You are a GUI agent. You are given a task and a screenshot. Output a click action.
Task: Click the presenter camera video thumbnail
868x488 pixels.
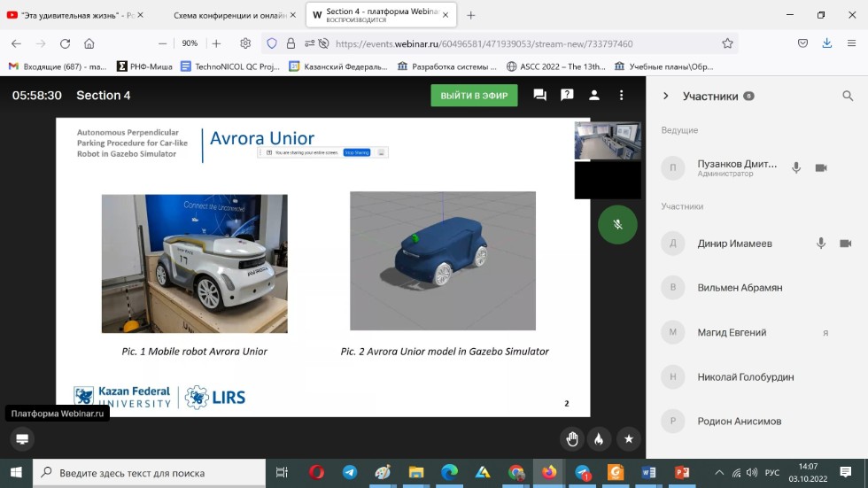tap(608, 141)
